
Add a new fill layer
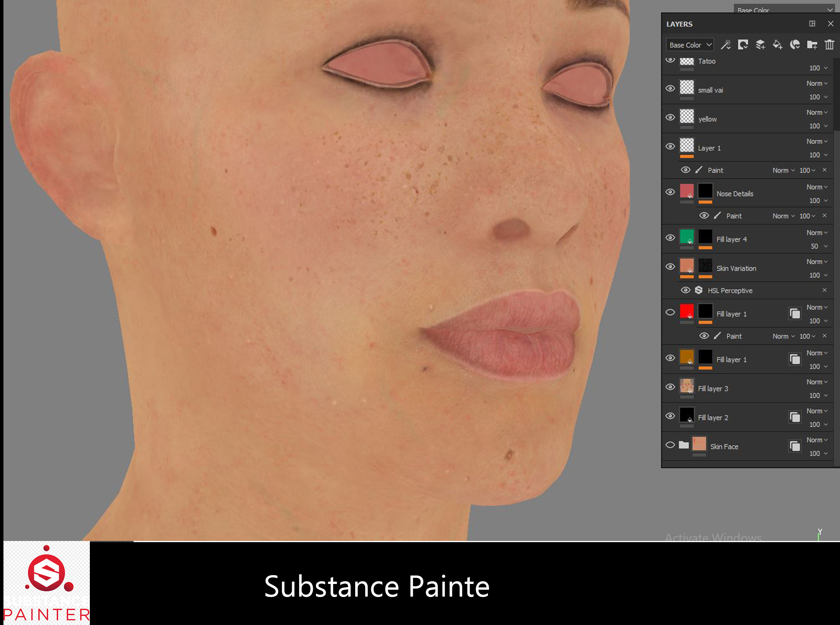click(x=777, y=45)
